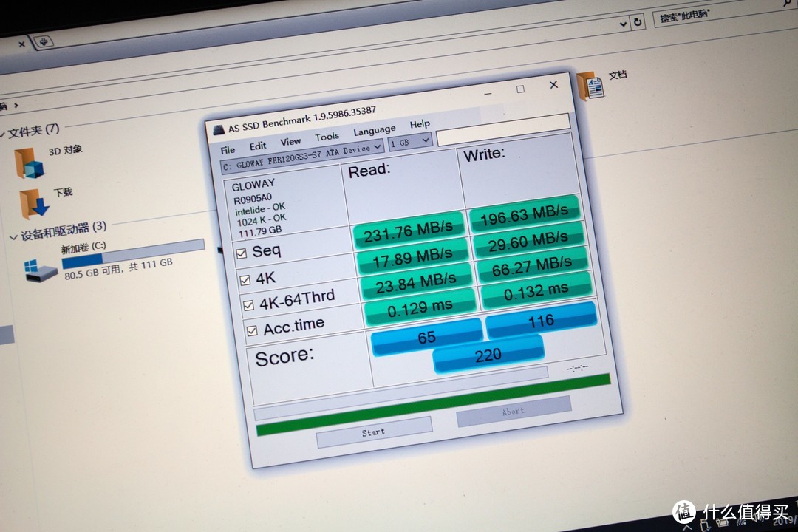This screenshot has width=798, height=532.
Task: Click the write score 116
Action: 541,320
